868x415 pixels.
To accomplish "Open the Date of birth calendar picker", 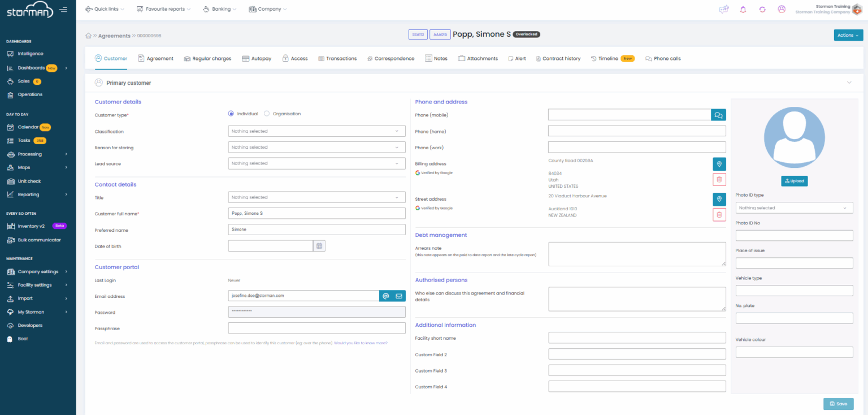I will [319, 246].
